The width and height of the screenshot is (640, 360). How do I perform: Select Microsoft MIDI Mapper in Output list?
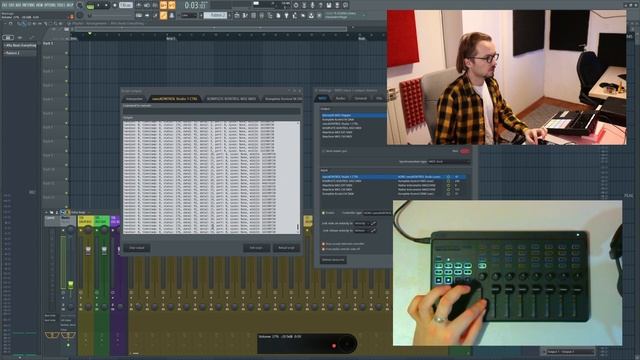(353, 116)
